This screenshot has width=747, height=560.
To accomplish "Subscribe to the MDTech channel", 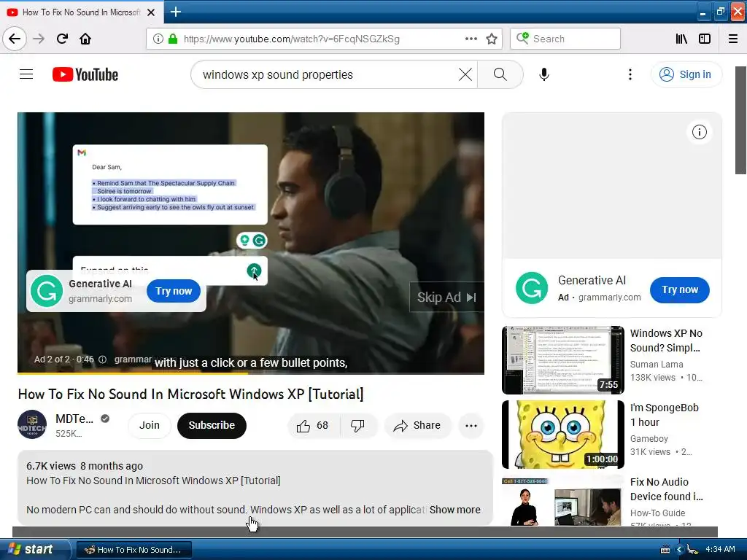I will click(x=212, y=425).
